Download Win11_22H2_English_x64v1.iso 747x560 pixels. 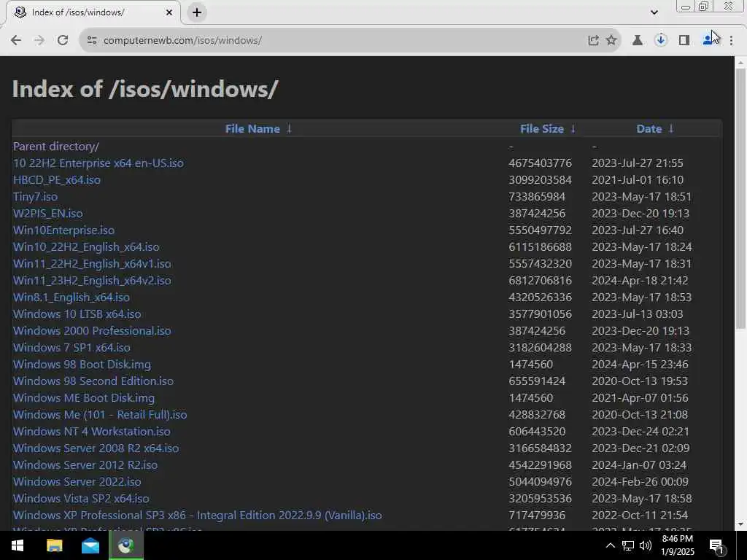pos(92,264)
